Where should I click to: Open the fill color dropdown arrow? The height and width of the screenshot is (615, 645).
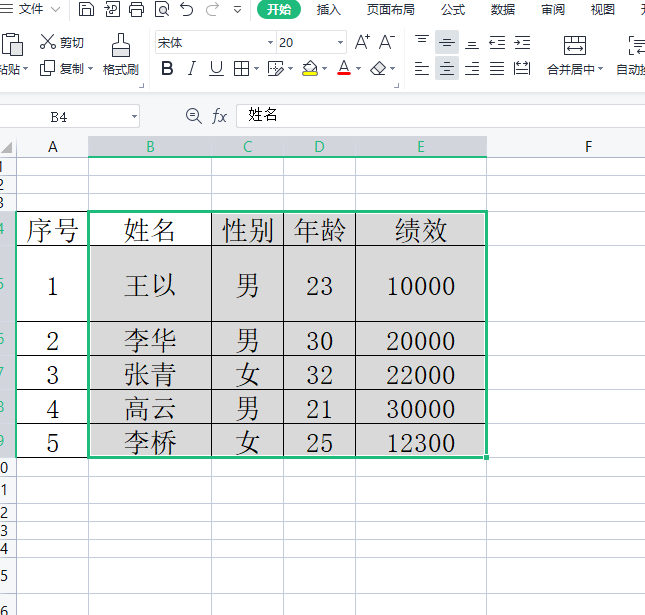click(325, 69)
